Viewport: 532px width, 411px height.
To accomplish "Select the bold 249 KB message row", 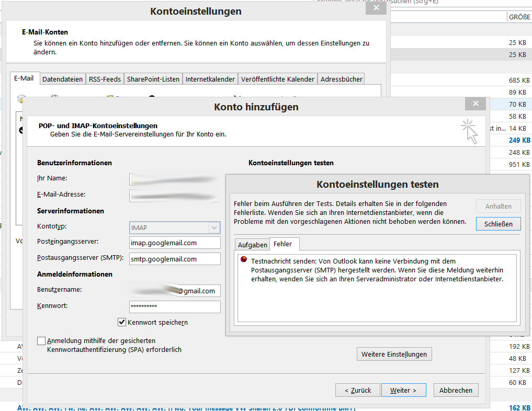I will point(511,140).
